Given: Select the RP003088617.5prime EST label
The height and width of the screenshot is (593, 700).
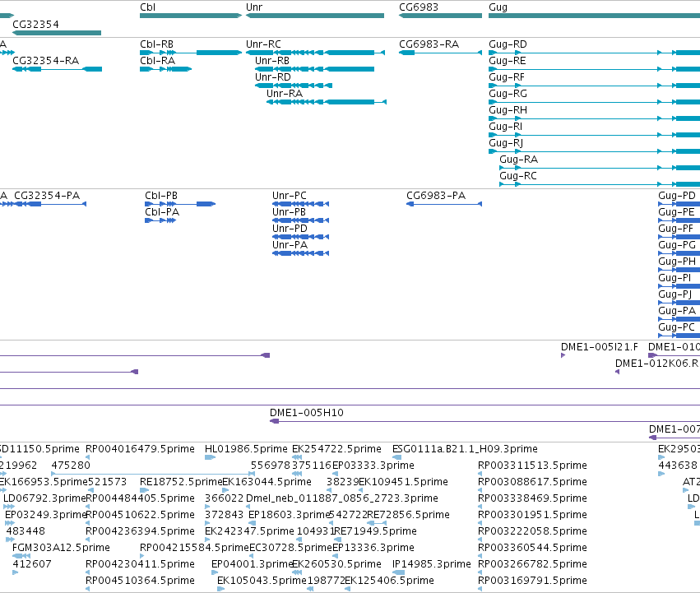Looking at the screenshot, I should click(x=532, y=482).
